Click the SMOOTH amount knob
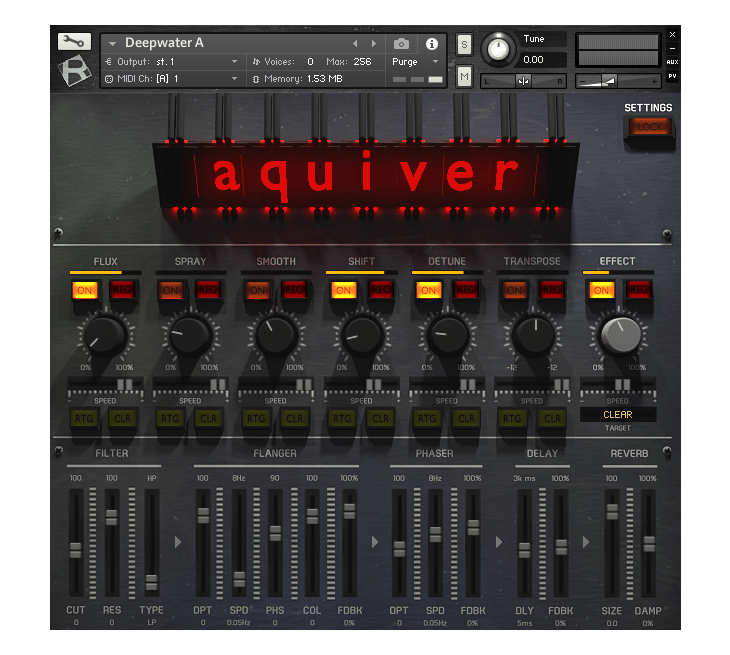 (x=275, y=336)
